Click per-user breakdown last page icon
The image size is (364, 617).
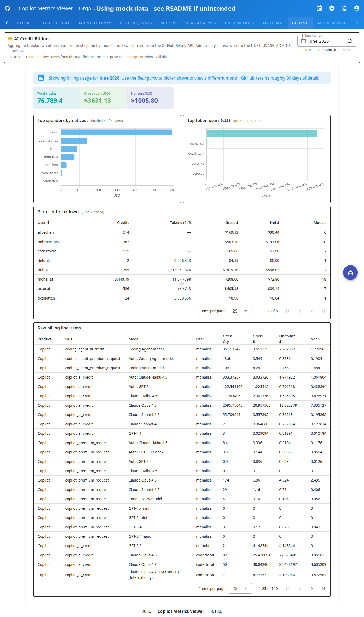[x=323, y=311]
